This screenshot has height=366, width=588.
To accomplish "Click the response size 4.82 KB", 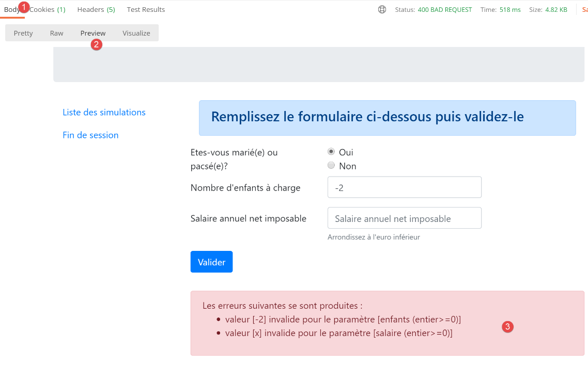I will pyautogui.click(x=556, y=9).
